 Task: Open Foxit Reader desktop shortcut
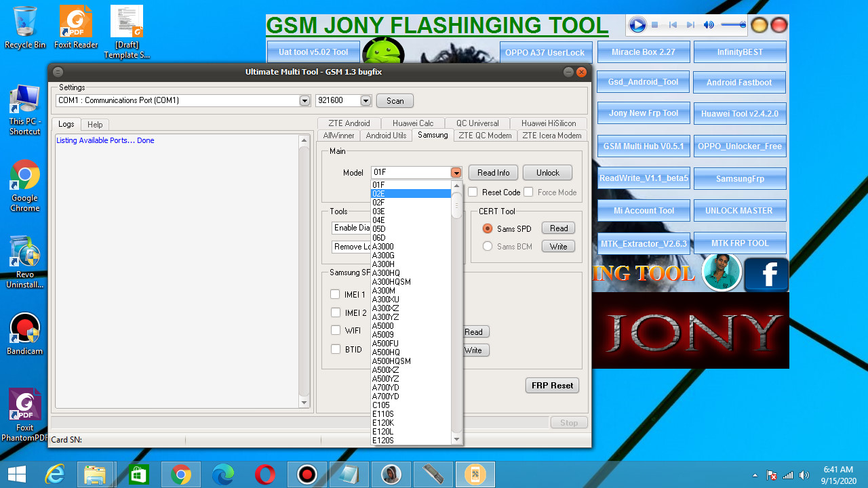click(x=76, y=28)
